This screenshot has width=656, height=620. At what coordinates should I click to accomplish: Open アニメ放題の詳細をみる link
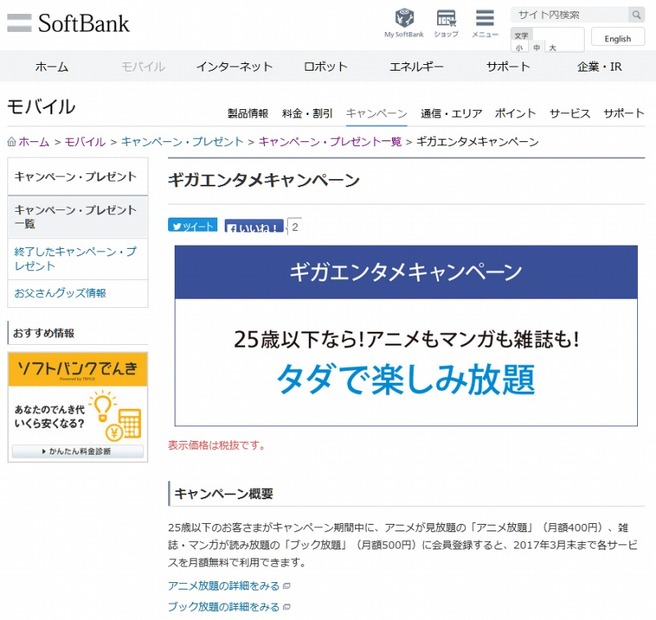[x=224, y=586]
